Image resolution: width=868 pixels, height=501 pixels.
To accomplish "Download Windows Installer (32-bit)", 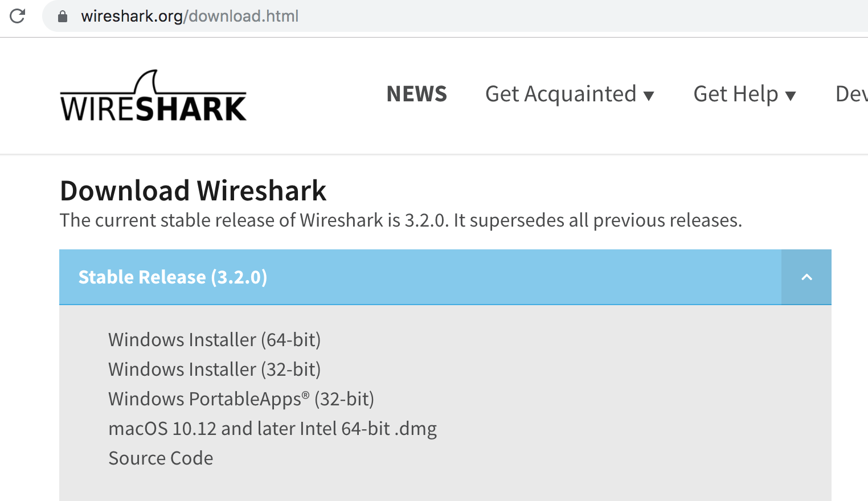I will 214,369.
